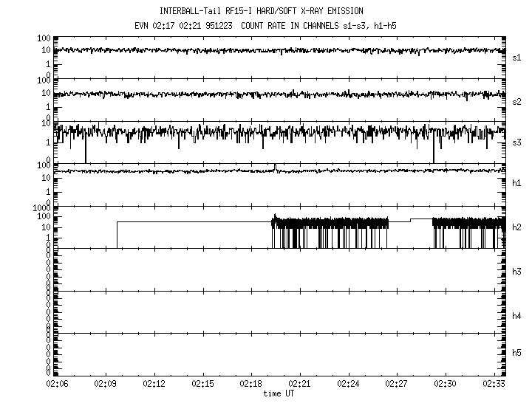Select the 02:21 time axis label

coord(300,385)
